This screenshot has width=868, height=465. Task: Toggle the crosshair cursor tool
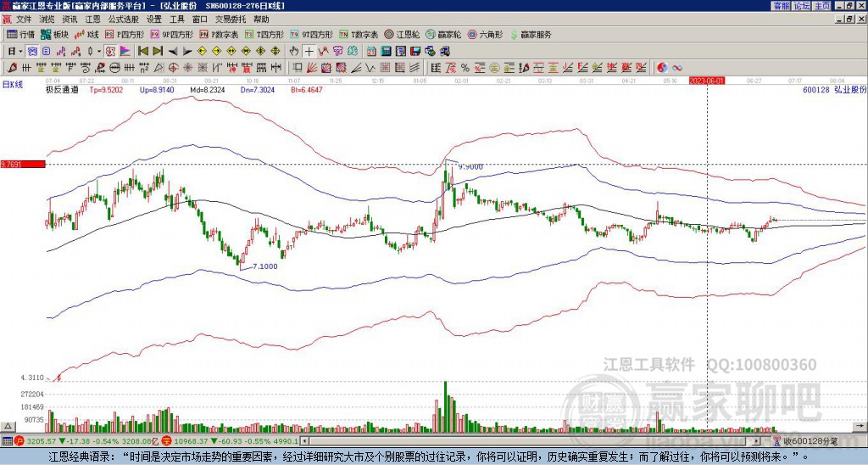pyautogui.click(x=309, y=52)
